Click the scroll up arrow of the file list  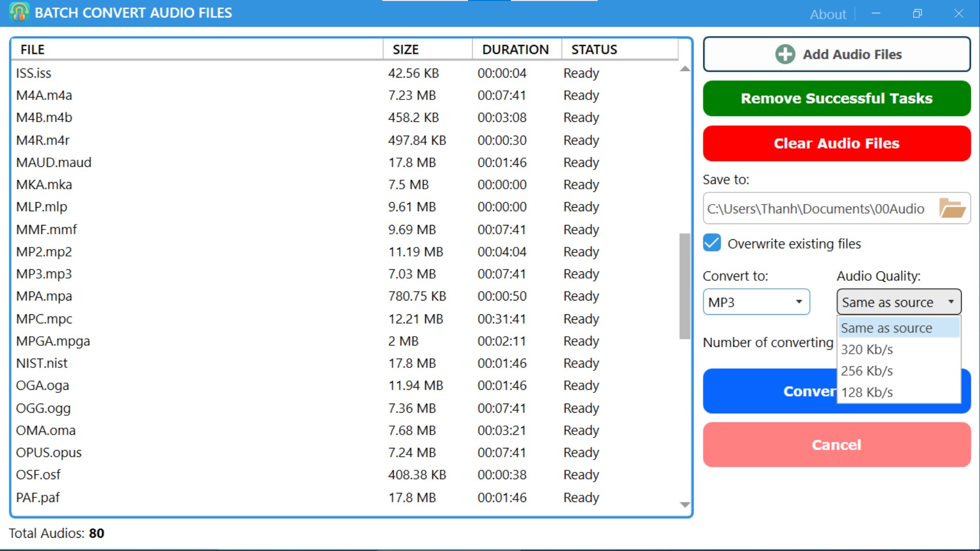[x=685, y=69]
